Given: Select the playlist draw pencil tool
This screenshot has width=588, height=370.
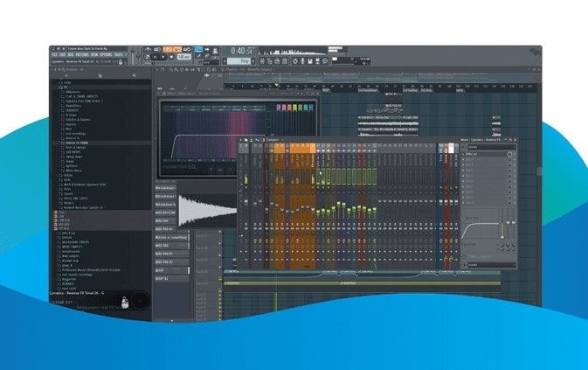Looking at the screenshot, I should (170, 69).
